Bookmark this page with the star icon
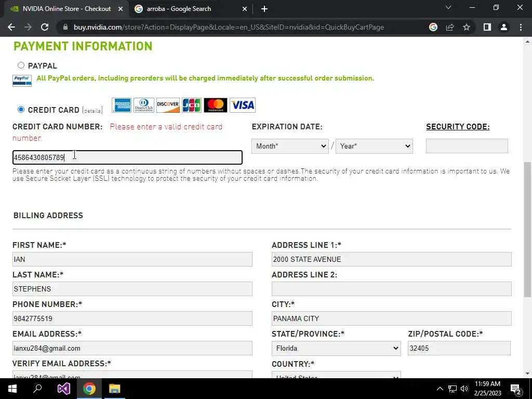The height and width of the screenshot is (399, 532). (x=467, y=27)
